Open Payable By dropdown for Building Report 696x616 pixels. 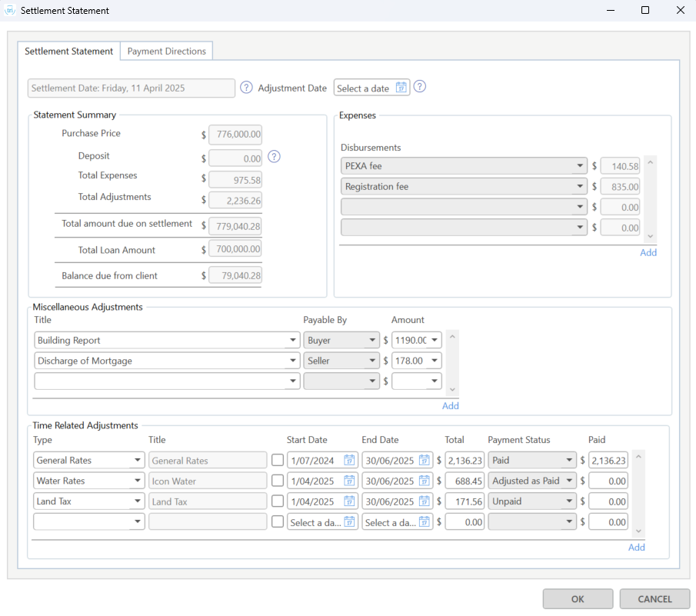coord(371,340)
